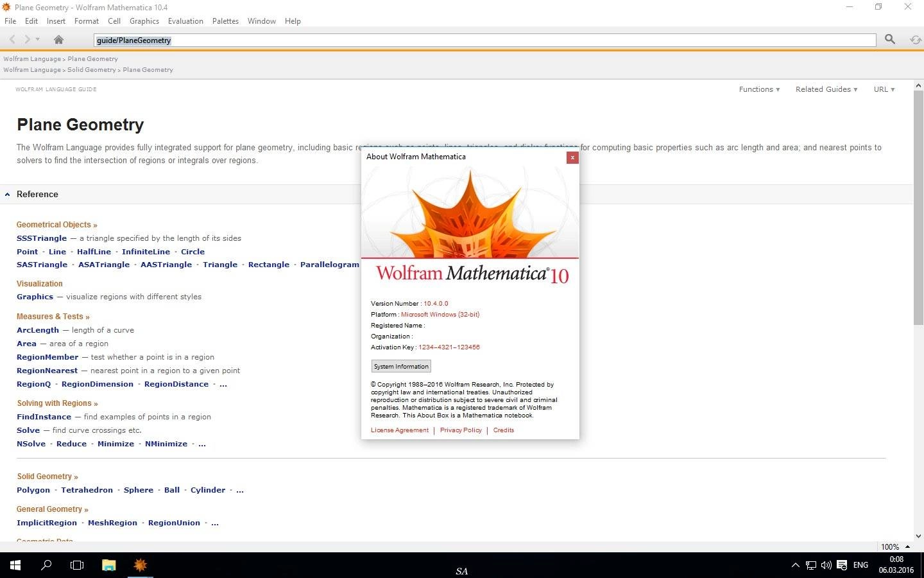Show hidden system tray icons
The height and width of the screenshot is (578, 924).
(x=796, y=566)
